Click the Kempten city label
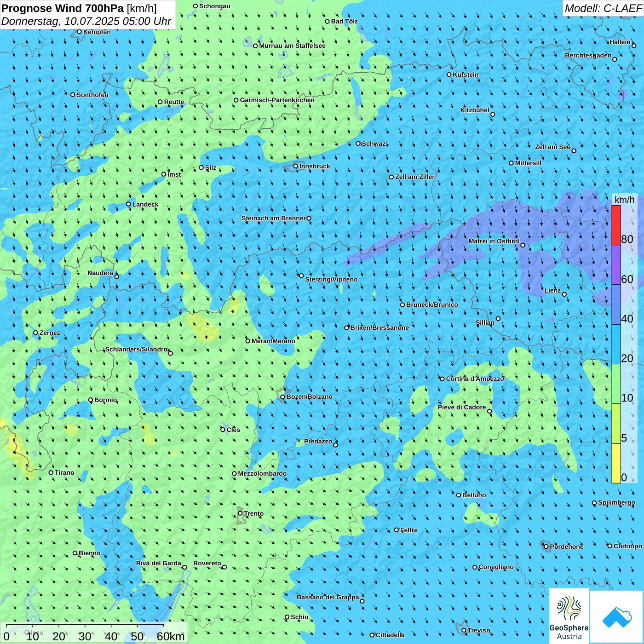This screenshot has width=644, height=644. pos(97,32)
